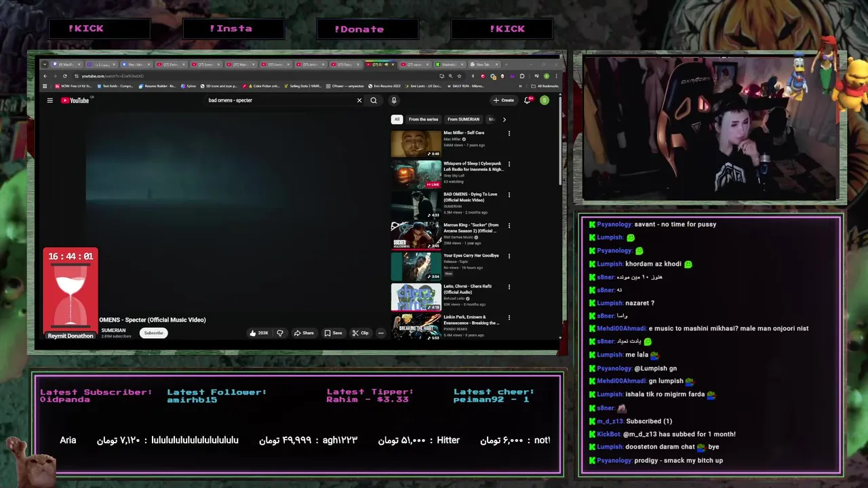Viewport: 868px width, 488px height.
Task: Click the Spline bookmark
Action: tap(189, 86)
